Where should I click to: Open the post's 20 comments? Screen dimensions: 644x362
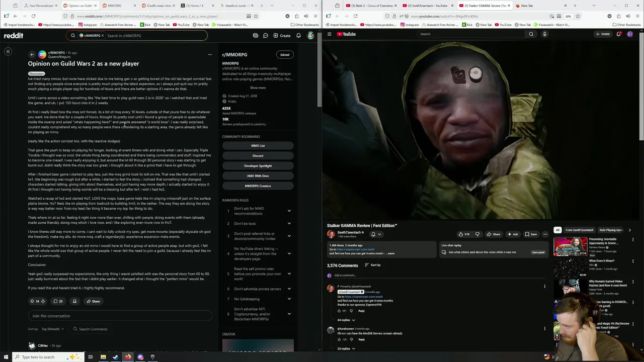pos(58,301)
